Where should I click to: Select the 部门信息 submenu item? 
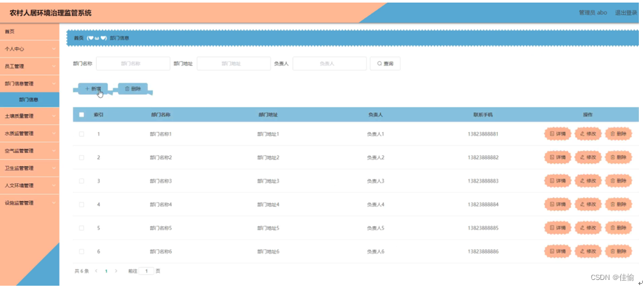[x=29, y=99]
